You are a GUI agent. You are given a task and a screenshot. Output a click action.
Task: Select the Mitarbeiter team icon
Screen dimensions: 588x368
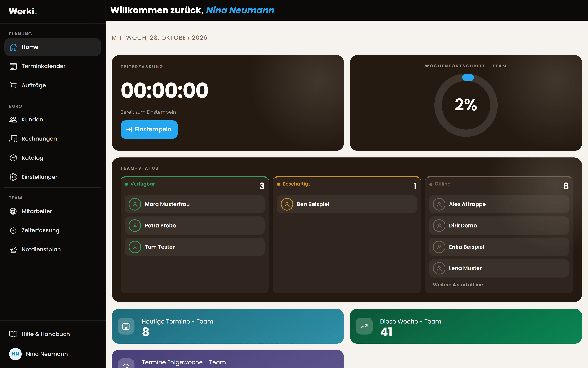click(13, 211)
